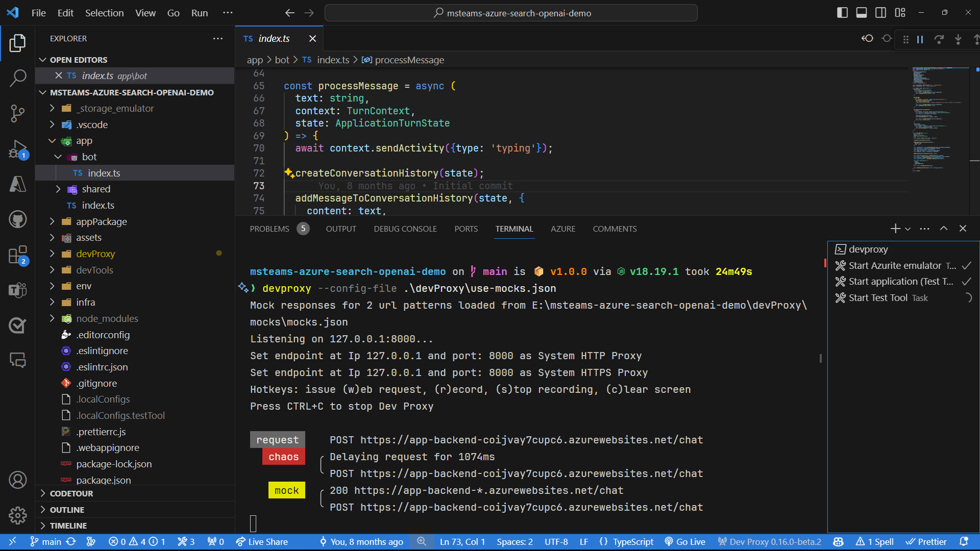Open the Source Control view
Image resolution: width=980 pixels, height=551 pixels.
pyautogui.click(x=18, y=113)
